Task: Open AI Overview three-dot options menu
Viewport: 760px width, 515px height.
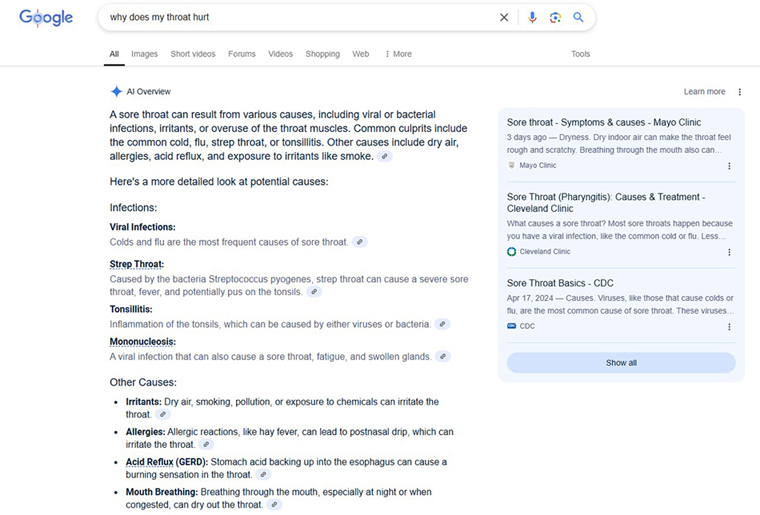Action: tap(740, 92)
